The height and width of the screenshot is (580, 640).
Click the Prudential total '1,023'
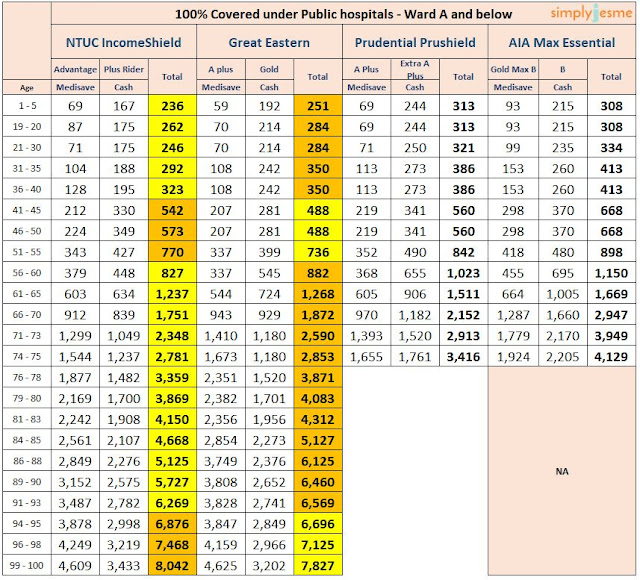point(463,273)
